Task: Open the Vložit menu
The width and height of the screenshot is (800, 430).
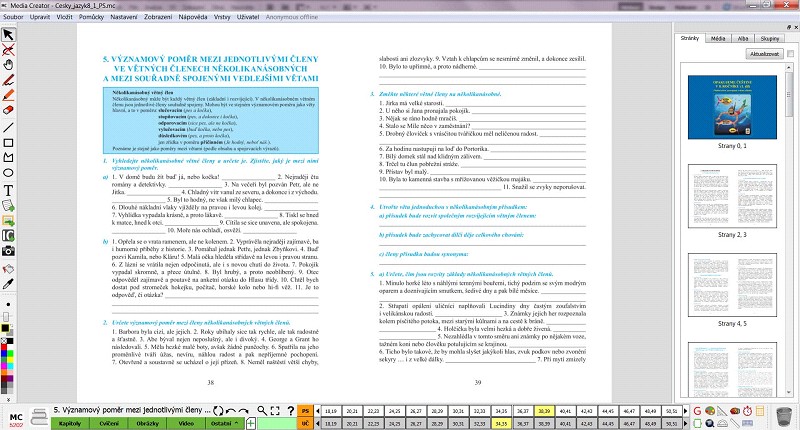Action: (64, 17)
